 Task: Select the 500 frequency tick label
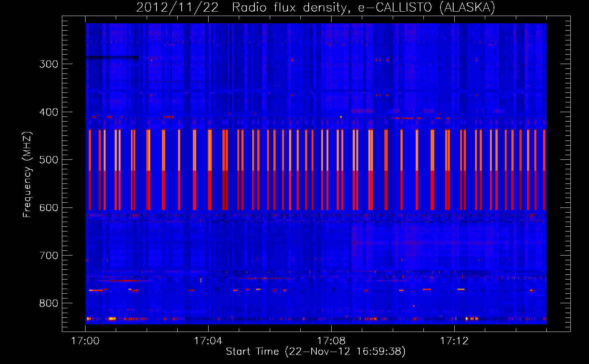click(x=49, y=160)
